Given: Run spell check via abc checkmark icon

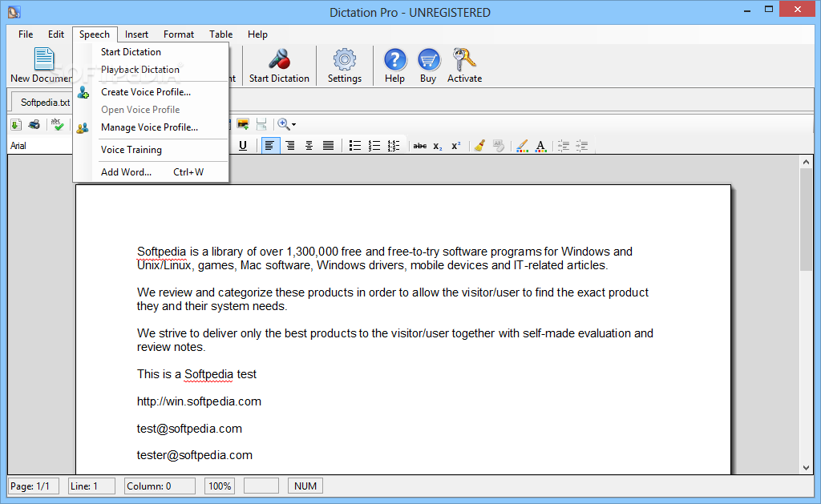Looking at the screenshot, I should coord(57,124).
